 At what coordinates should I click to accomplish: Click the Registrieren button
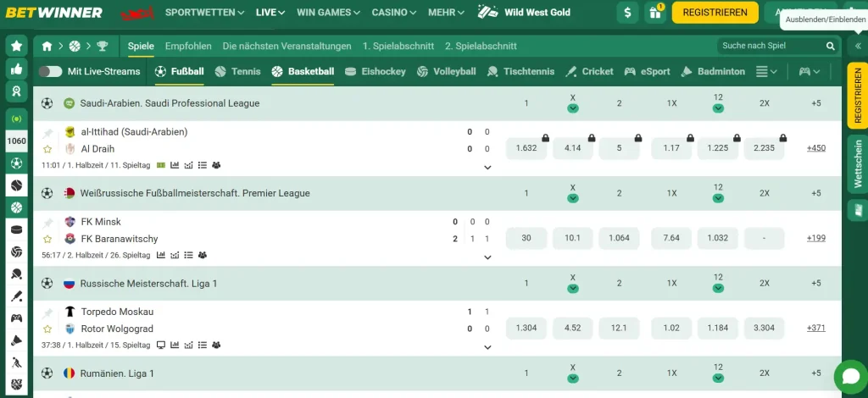[715, 12]
